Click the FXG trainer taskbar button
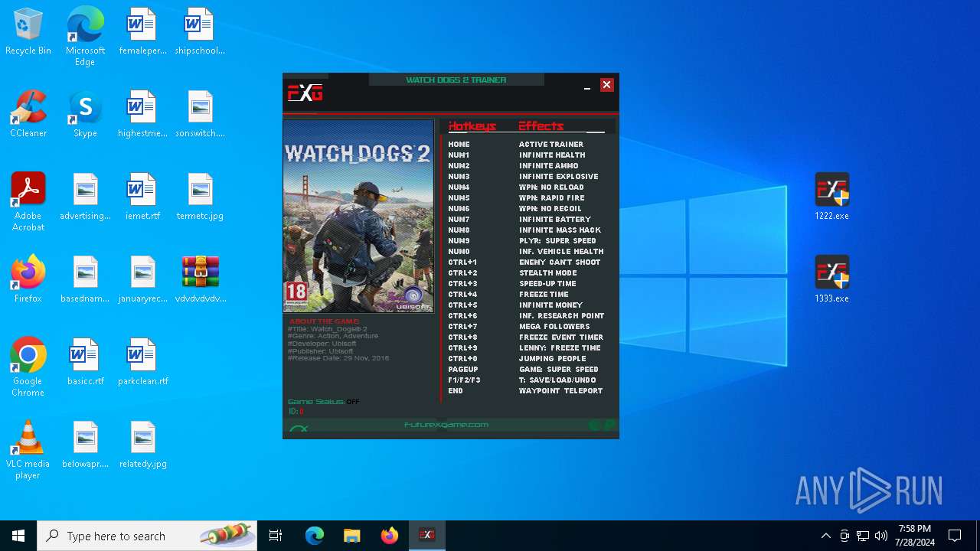The height and width of the screenshot is (551, 980). pyautogui.click(x=426, y=536)
